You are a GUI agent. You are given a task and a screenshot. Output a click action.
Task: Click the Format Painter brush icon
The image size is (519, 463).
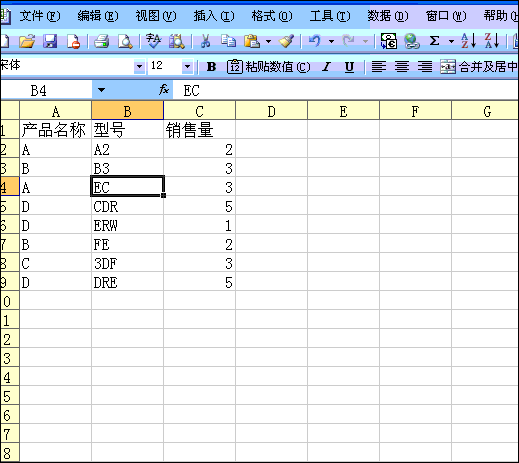(x=287, y=41)
